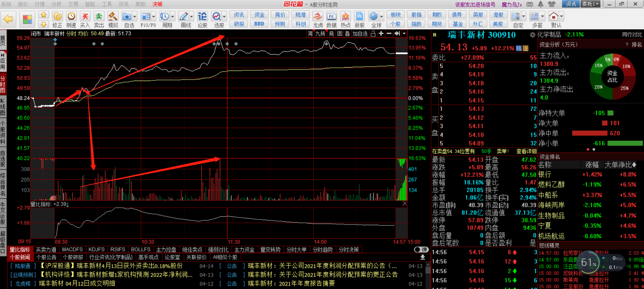Toggle the 竞 auction display button
The width and height of the screenshot is (644, 289).
point(332,34)
